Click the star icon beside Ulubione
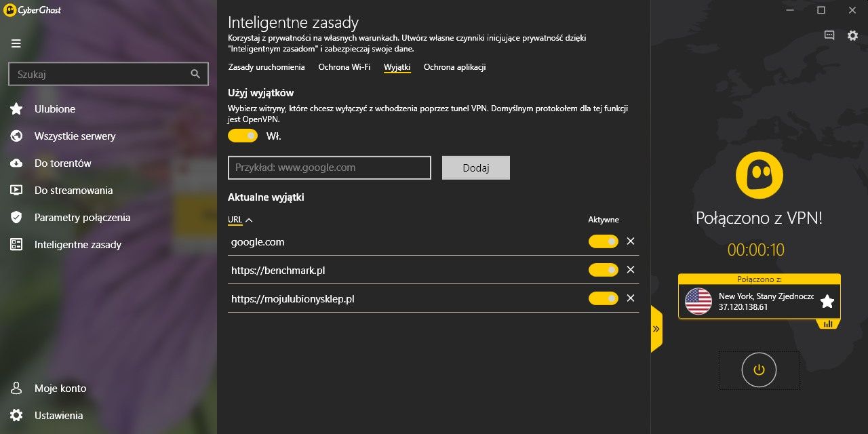 (x=16, y=108)
